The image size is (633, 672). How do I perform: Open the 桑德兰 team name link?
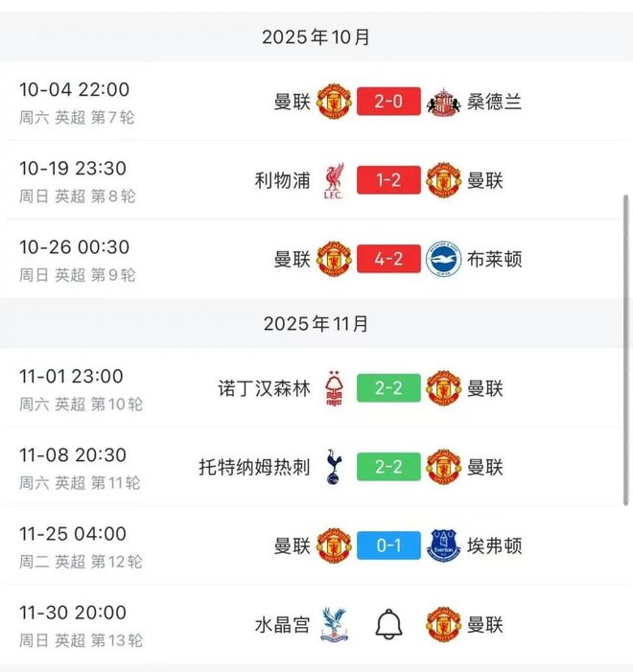[495, 102]
